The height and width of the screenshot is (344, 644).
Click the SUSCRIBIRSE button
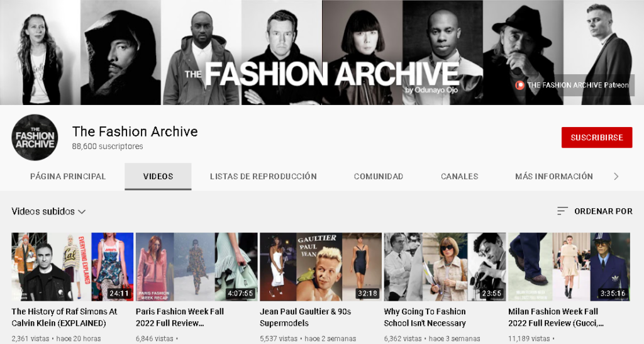[597, 138]
